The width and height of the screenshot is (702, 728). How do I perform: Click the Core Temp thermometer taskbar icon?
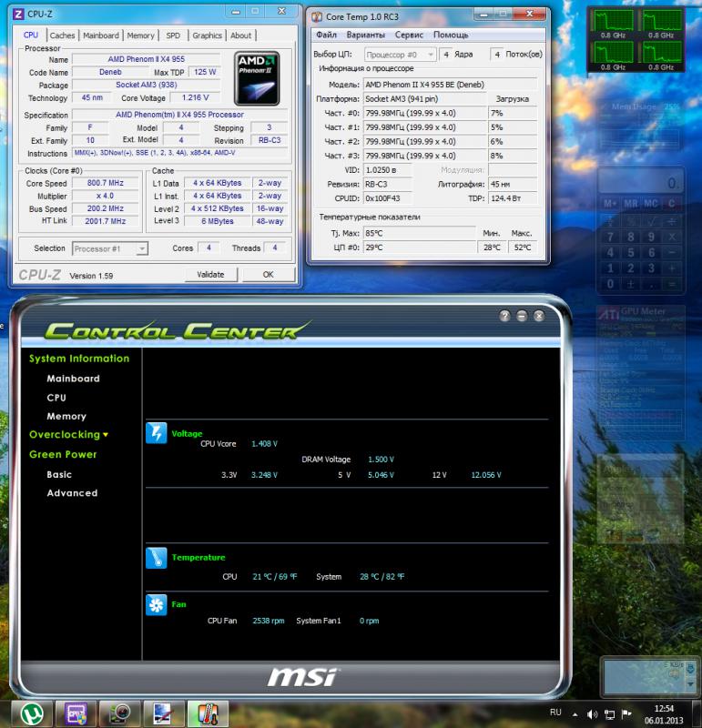pyautogui.click(x=207, y=712)
